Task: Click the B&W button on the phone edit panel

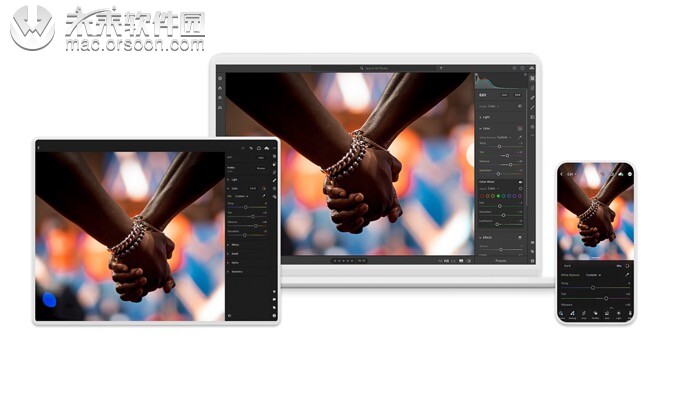Action: point(567,266)
